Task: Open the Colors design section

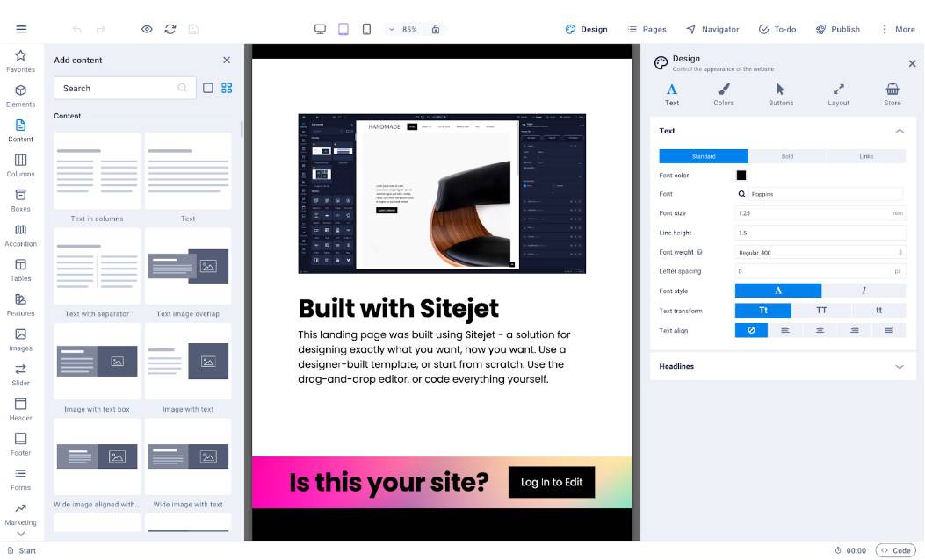Action: (723, 94)
